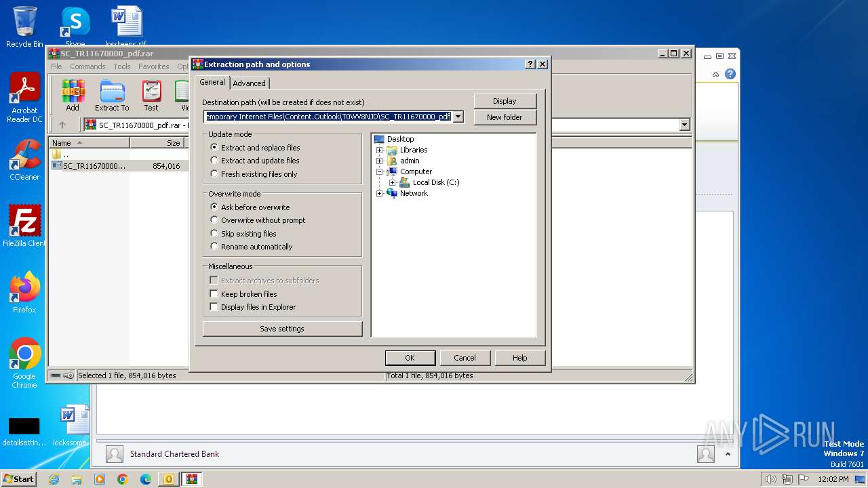
Task: Switch to the Advanced tab
Action: coord(250,83)
